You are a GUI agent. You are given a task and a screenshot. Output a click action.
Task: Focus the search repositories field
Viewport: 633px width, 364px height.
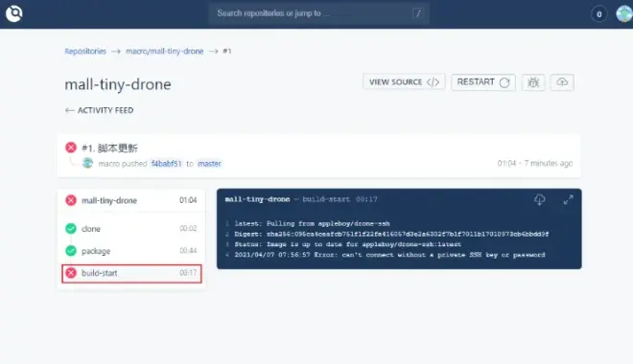(319, 13)
